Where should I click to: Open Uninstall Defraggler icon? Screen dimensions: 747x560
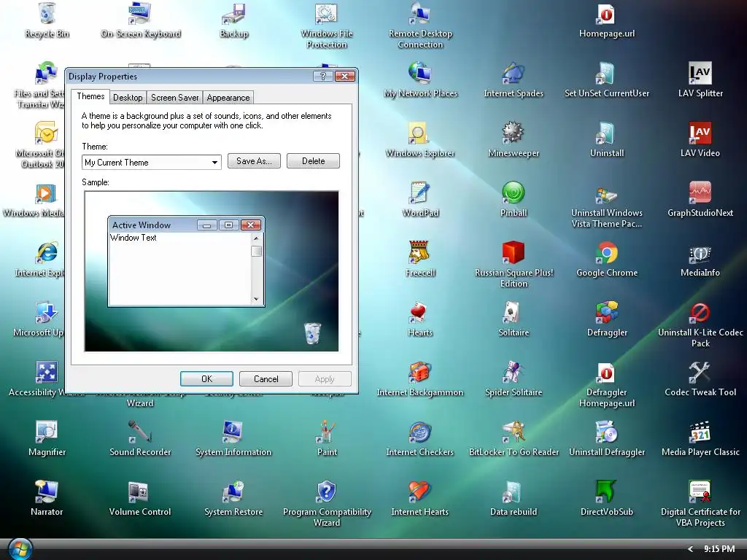607,432
